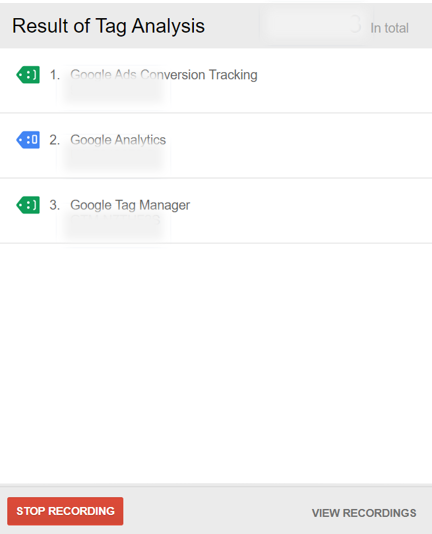Screen dimensions: 432x534
Task: Select the blurred ID under Google Ads Conversion Tracking
Action: point(113,92)
